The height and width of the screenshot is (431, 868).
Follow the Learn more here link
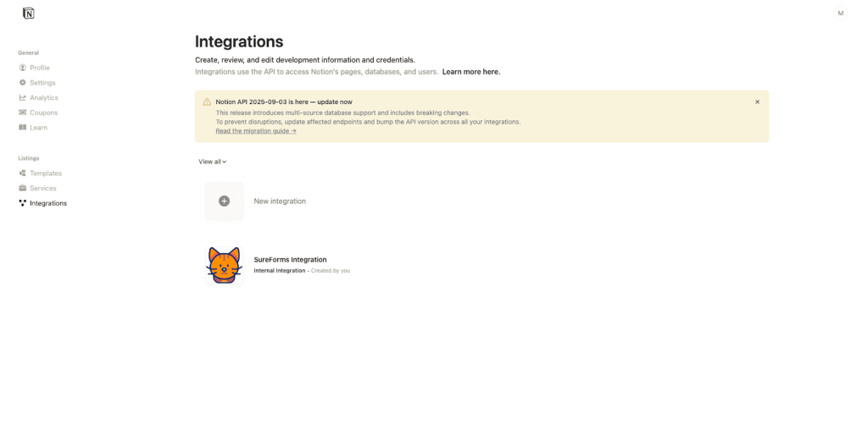[x=471, y=72]
